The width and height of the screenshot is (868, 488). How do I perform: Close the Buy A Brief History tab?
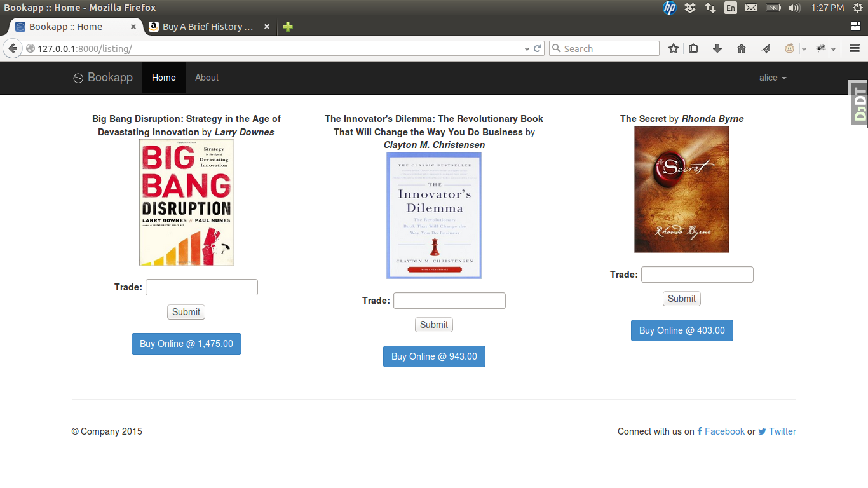coord(266,27)
